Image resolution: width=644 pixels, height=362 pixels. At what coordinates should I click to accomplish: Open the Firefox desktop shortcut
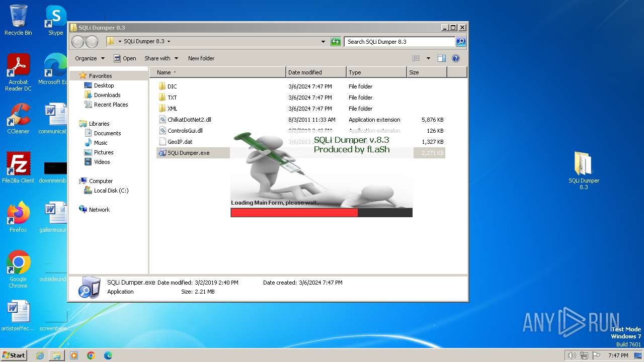pos(18,217)
